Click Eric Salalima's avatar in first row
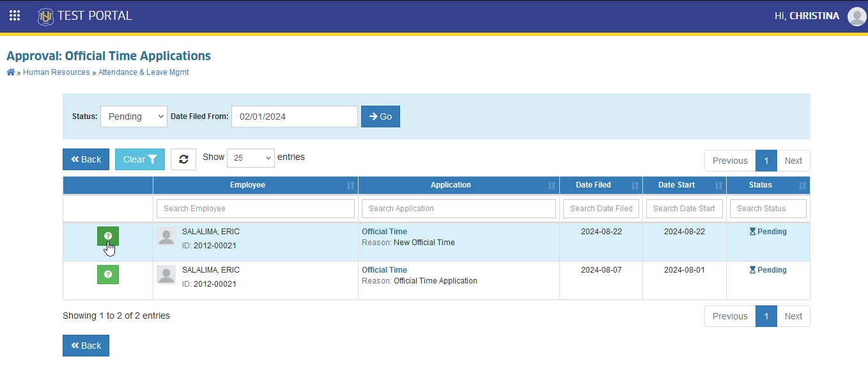The height and width of the screenshot is (384, 868). [x=166, y=237]
